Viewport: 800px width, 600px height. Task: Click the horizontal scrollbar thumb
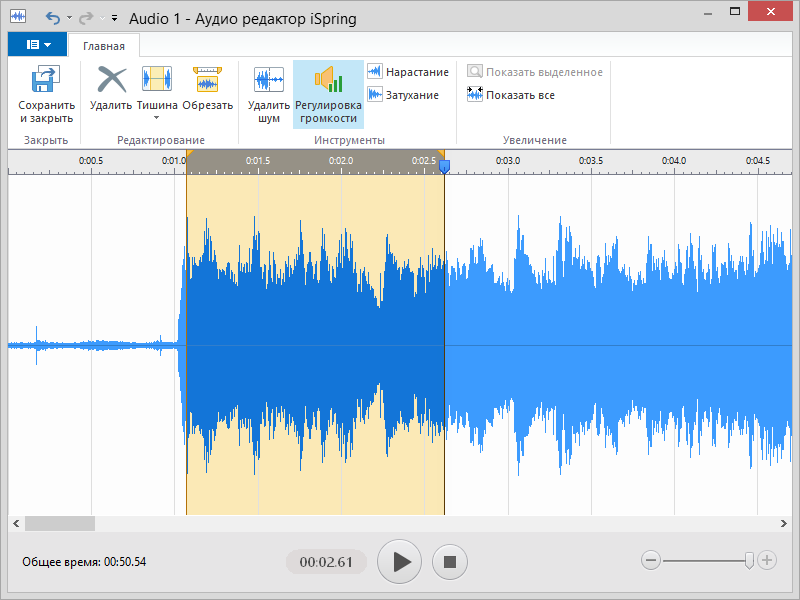point(60,523)
